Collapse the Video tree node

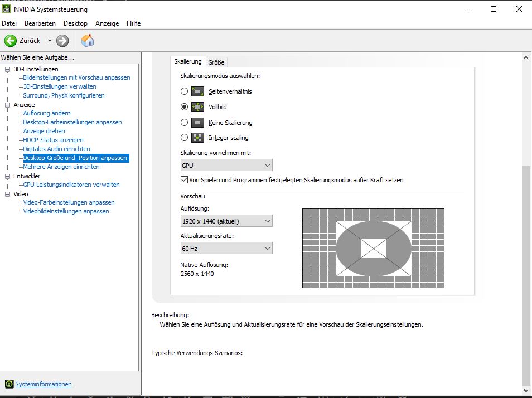tap(7, 194)
